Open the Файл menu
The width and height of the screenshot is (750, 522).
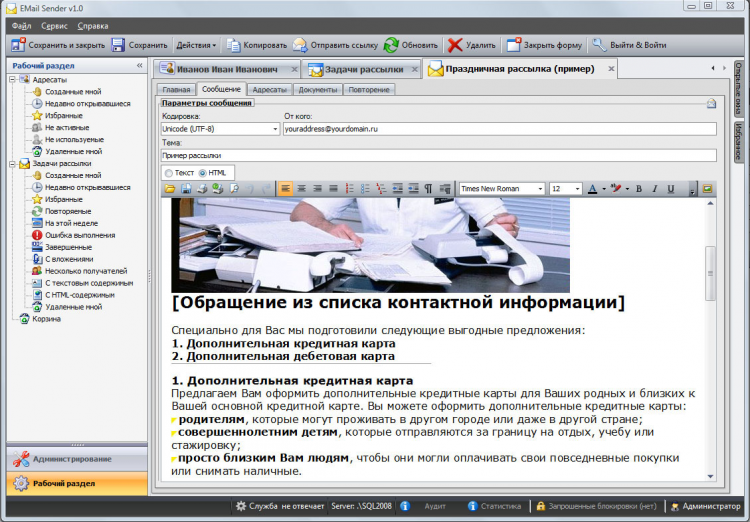(x=22, y=26)
